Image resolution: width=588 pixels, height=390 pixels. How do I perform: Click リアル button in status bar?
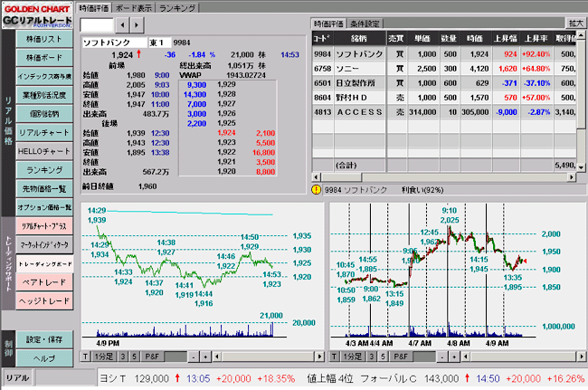click(17, 377)
